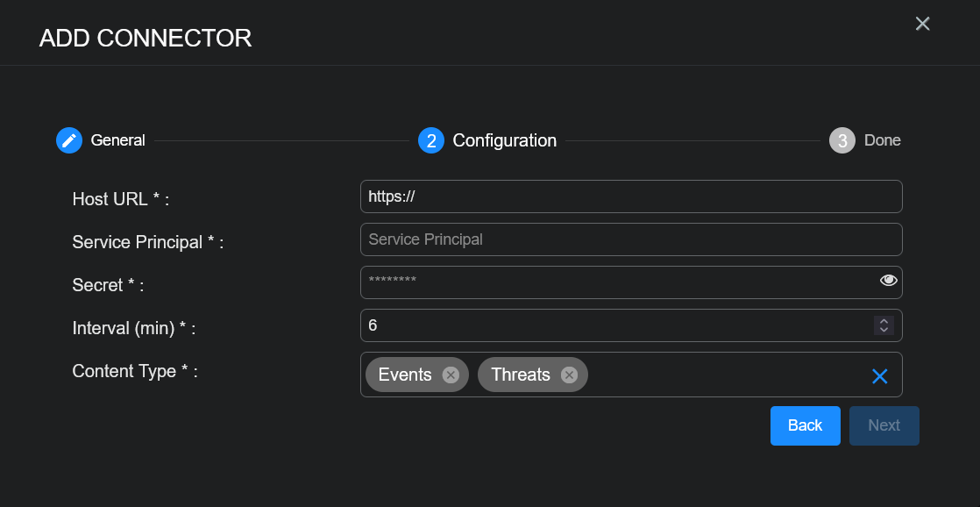Click into the Service Principal field
This screenshot has width=980, height=507.
(631, 239)
